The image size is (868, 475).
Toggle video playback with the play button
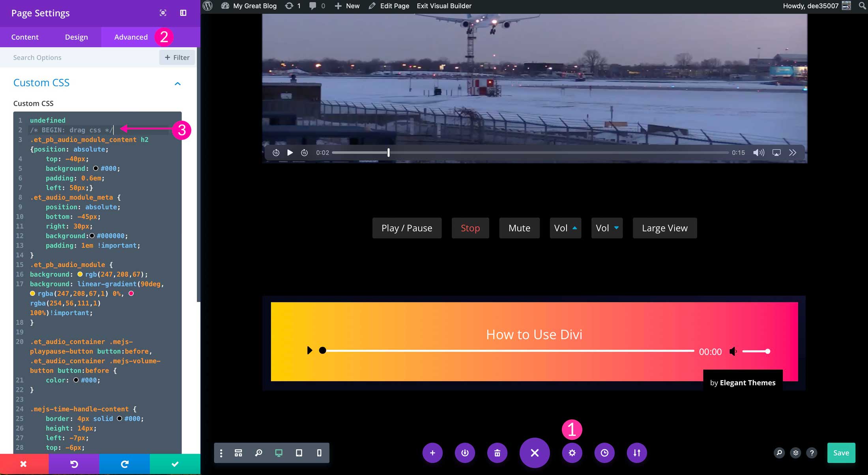click(290, 152)
